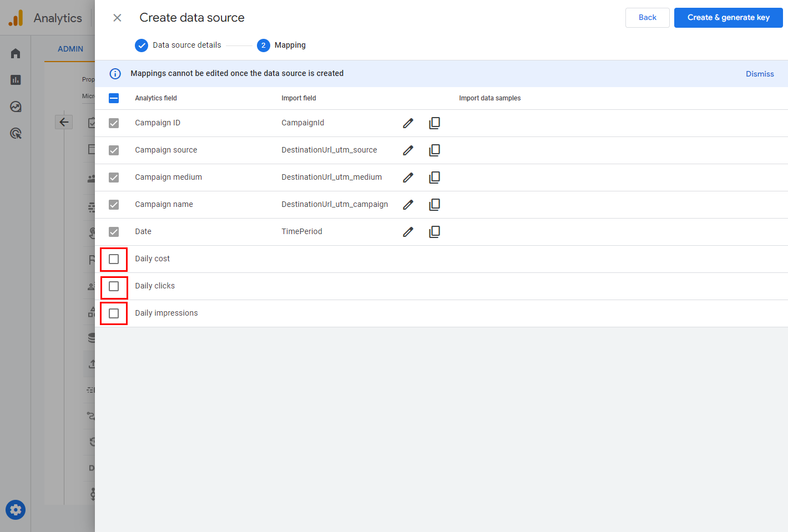Click the Create & generate key button
Screen dimensions: 788x532
728,18
